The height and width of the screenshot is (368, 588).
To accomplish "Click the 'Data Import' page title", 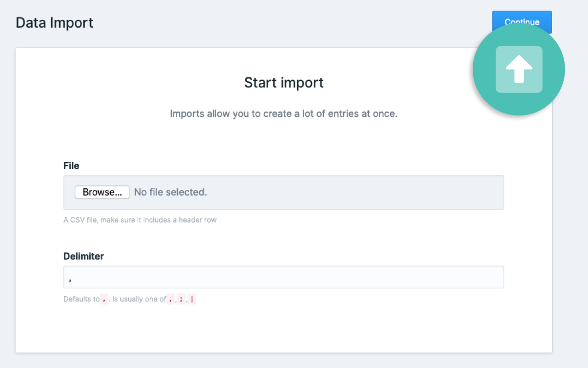I will point(55,23).
